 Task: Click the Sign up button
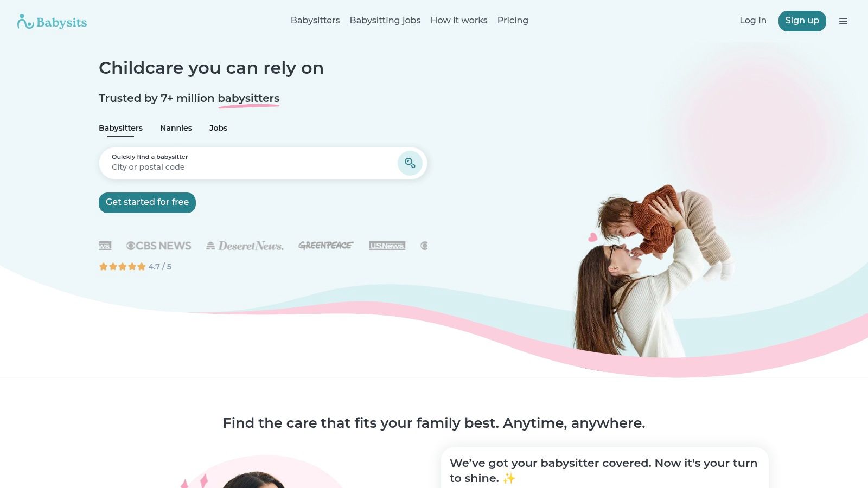[802, 21]
